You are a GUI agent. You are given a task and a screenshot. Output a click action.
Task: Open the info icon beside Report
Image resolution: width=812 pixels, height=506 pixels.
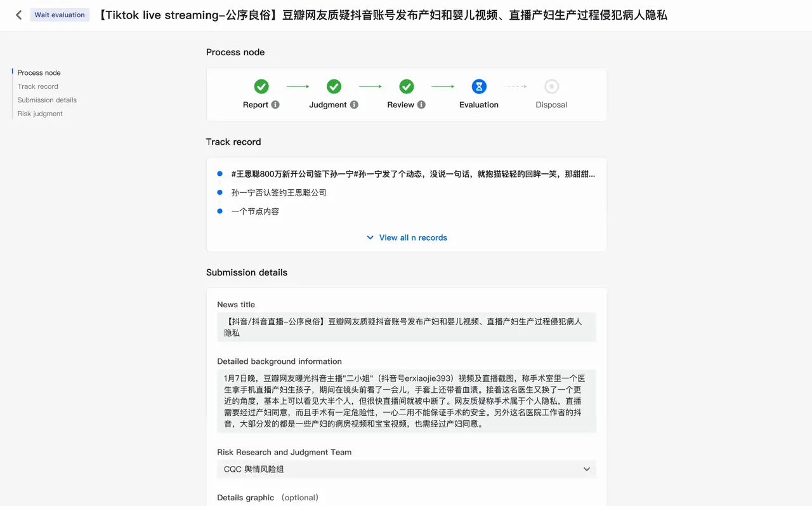[275, 105]
